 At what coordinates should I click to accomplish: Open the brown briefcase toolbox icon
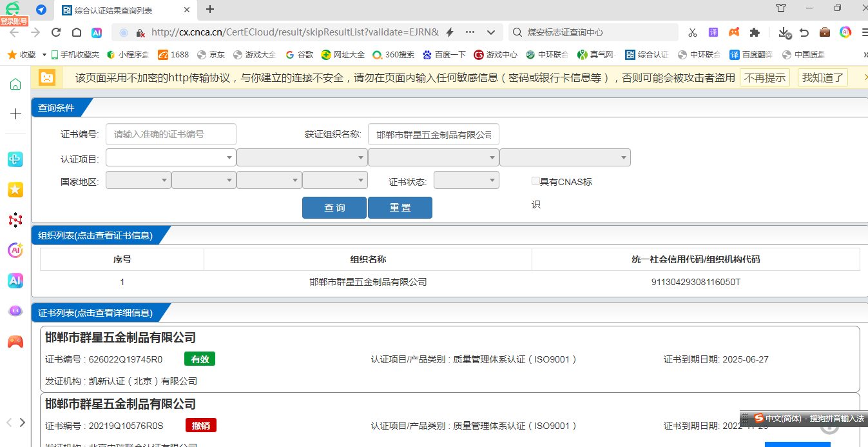tap(825, 32)
